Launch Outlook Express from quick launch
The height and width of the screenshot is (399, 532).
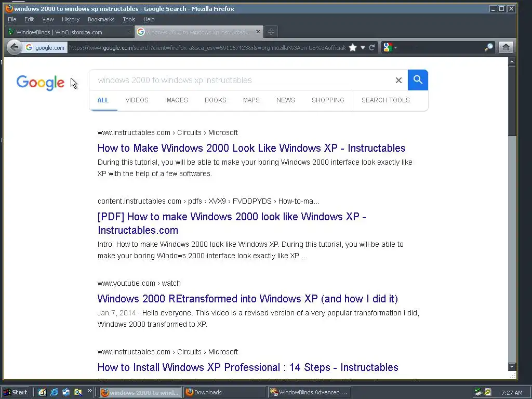(66, 392)
